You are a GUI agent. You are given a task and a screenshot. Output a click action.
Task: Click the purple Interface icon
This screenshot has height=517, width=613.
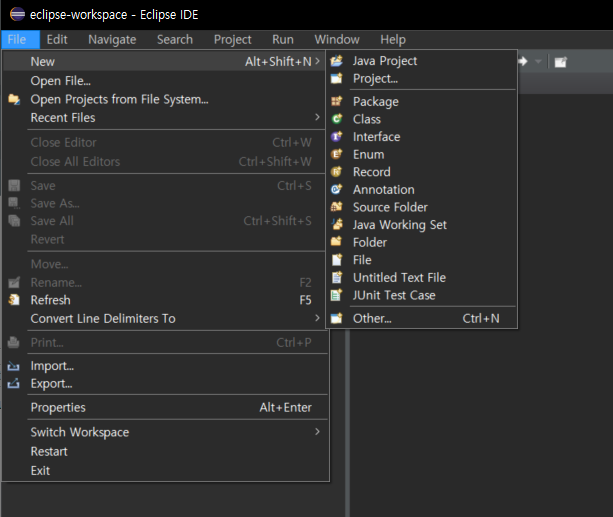point(337,136)
